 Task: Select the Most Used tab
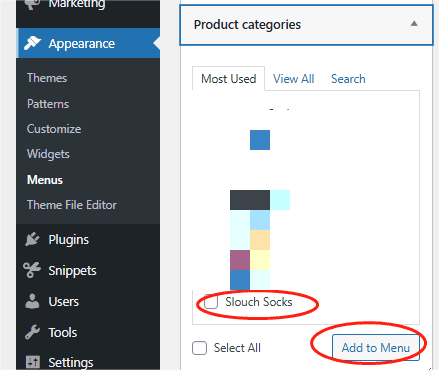click(229, 79)
